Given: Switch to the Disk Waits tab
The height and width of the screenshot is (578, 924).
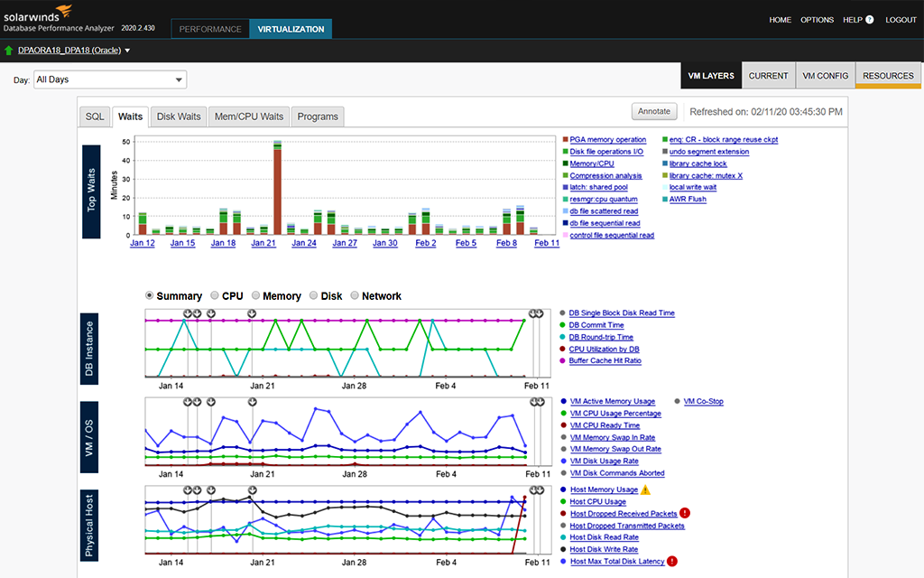Looking at the screenshot, I should tap(179, 117).
